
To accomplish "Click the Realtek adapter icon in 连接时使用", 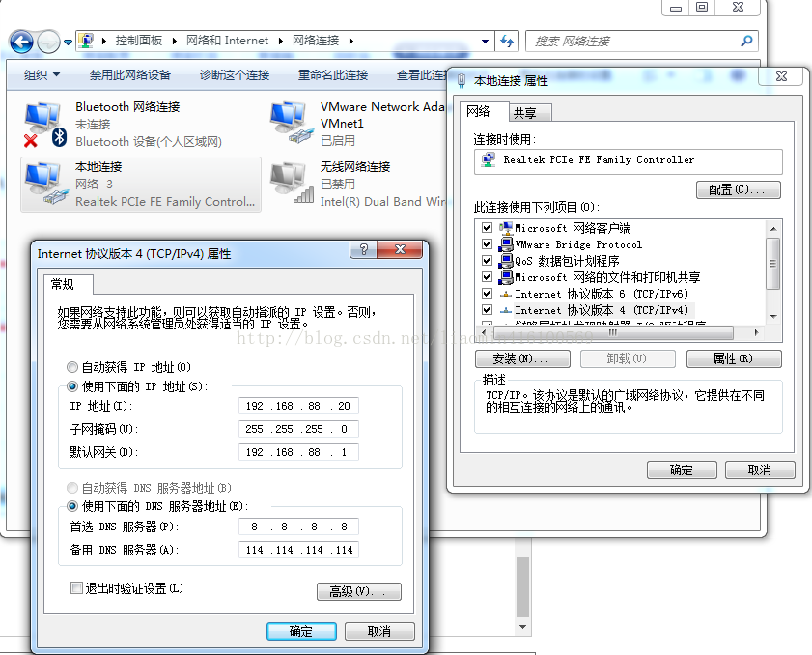I will point(488,160).
